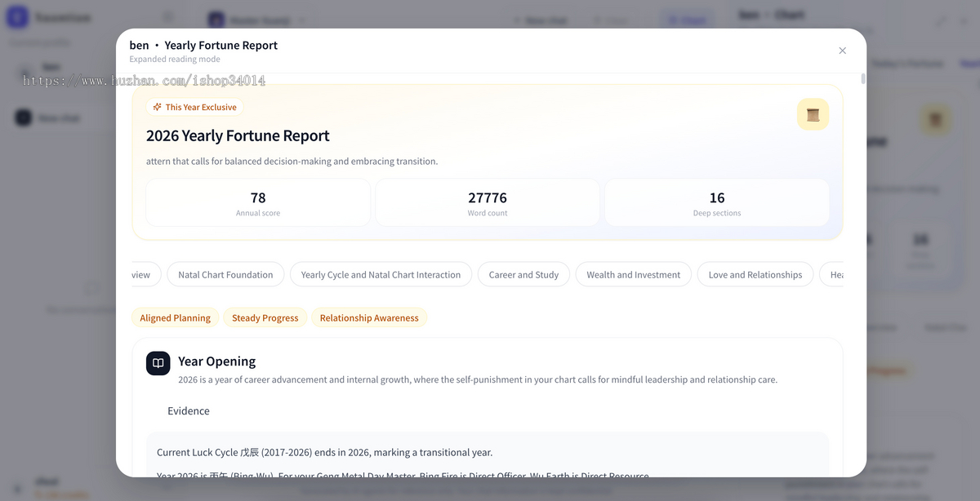Click the This Year Exclusive badge

point(194,107)
